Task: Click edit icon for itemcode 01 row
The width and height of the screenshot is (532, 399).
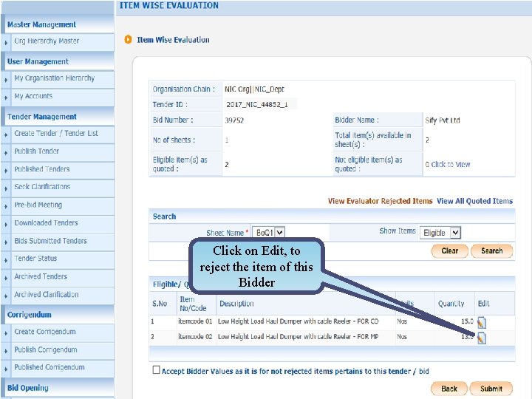Action: pyautogui.click(x=482, y=323)
